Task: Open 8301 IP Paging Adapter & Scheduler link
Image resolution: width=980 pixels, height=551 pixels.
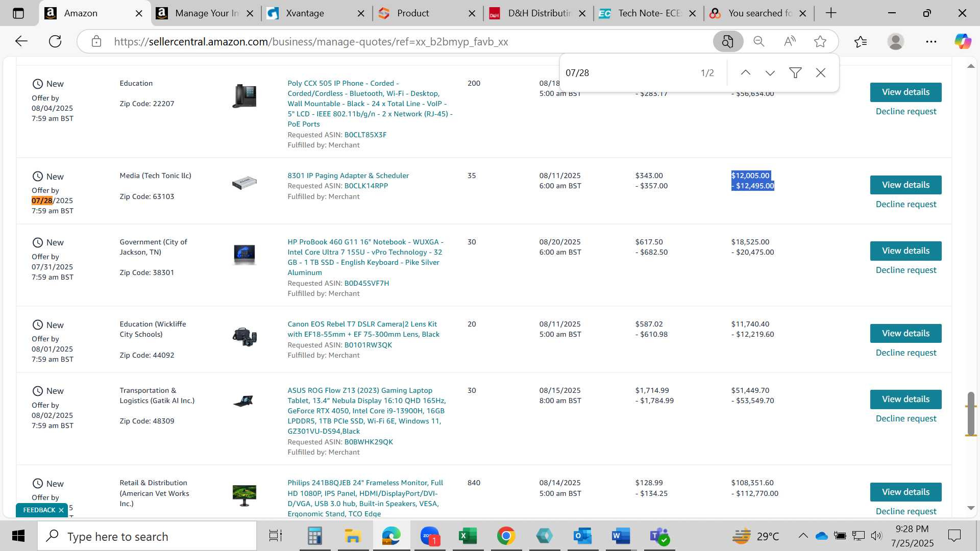Action: 348,176
